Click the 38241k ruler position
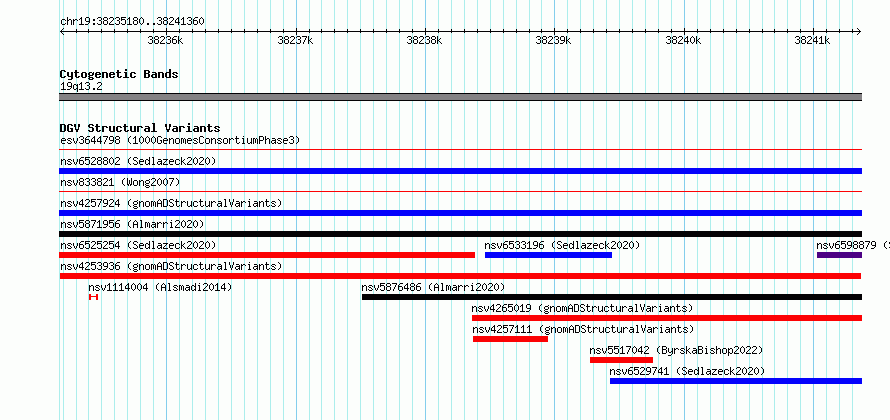890x420 pixels. tap(812, 40)
